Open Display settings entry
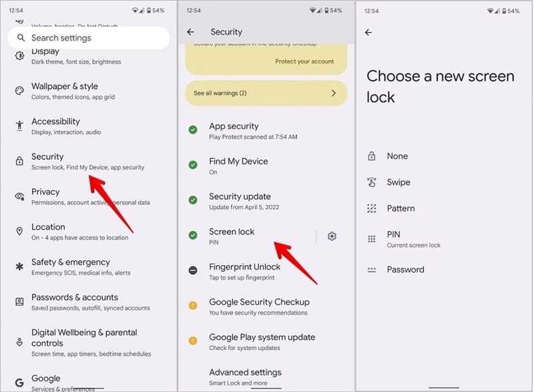Viewport: 534px width, 392px height. [89, 56]
